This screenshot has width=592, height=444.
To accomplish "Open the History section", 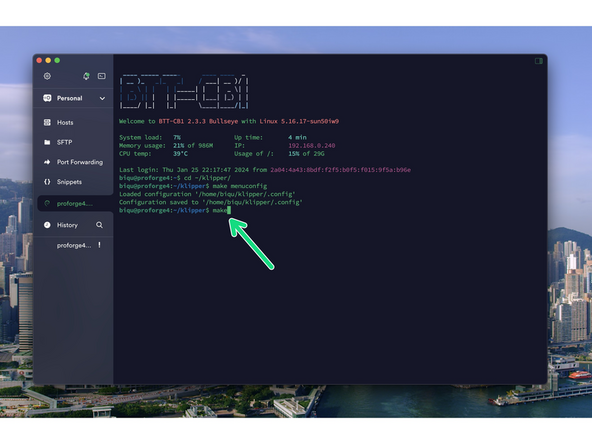I will (67, 225).
